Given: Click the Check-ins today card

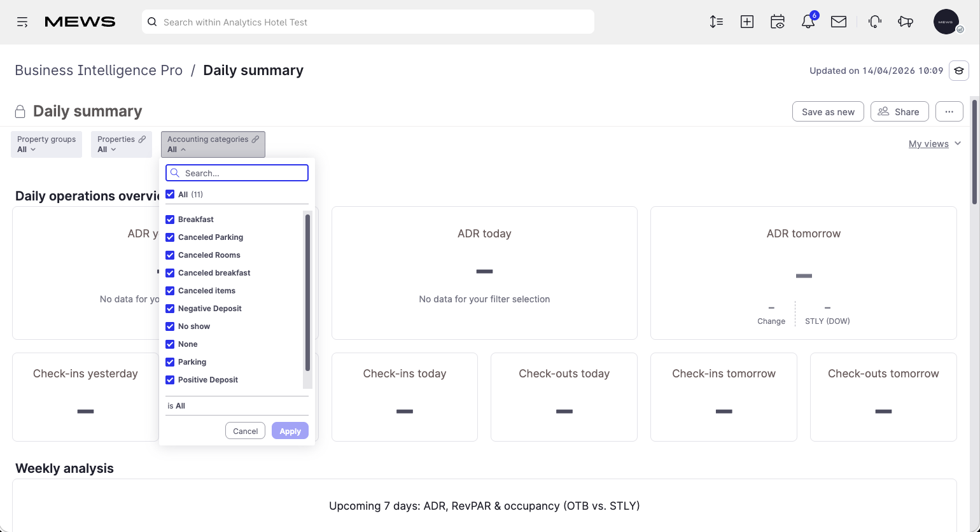Looking at the screenshot, I should click(405, 397).
